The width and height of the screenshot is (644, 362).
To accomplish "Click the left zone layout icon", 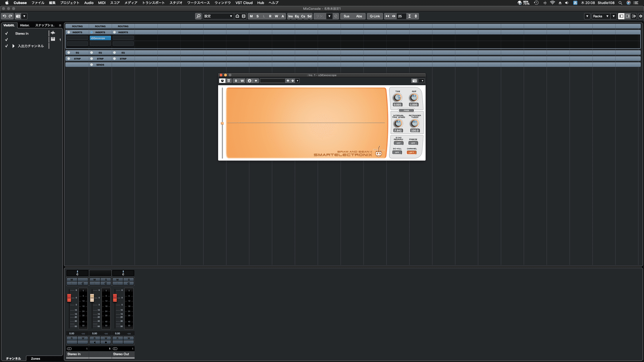I will pos(621,16).
